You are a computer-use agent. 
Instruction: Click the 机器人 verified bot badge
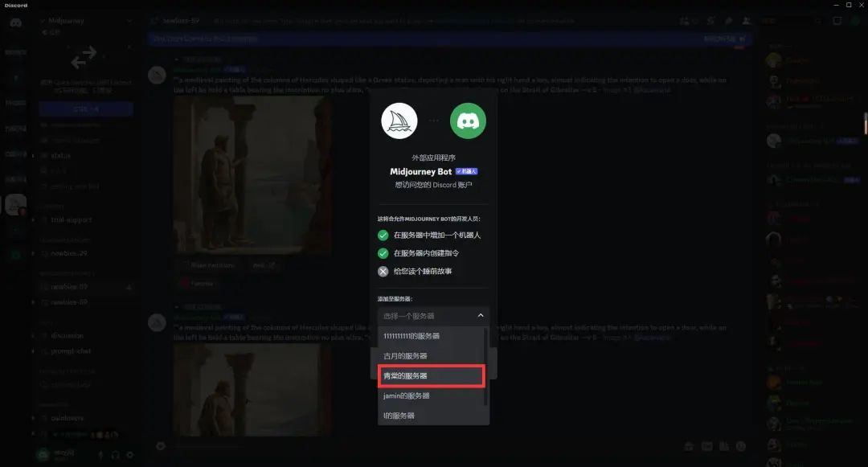pyautogui.click(x=466, y=171)
